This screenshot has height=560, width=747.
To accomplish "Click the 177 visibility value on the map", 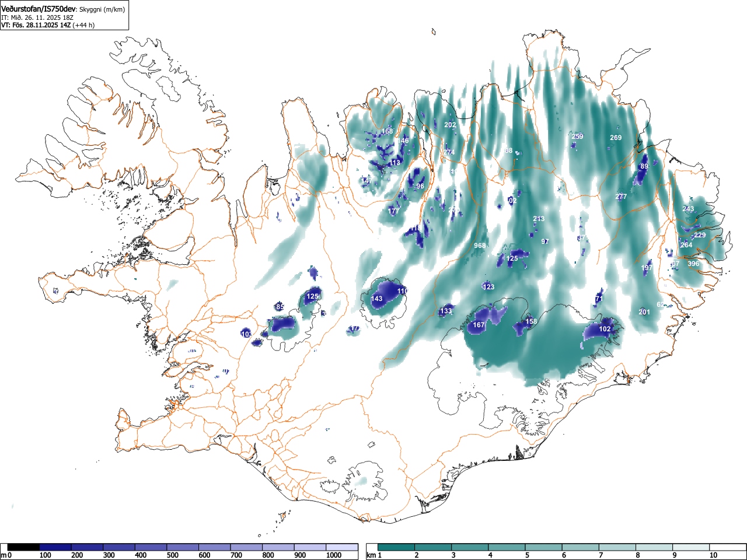I will pos(394,211).
